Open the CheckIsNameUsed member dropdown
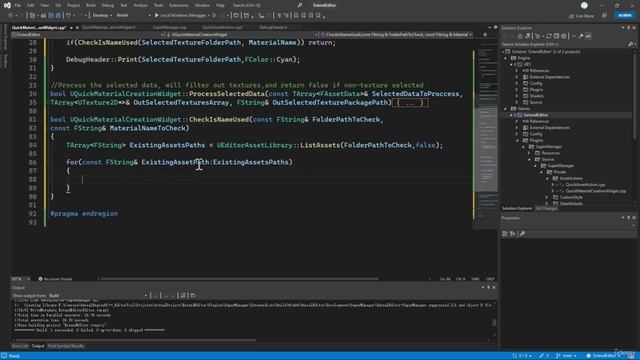Screen dimensions: 640x360 tap(396, 35)
